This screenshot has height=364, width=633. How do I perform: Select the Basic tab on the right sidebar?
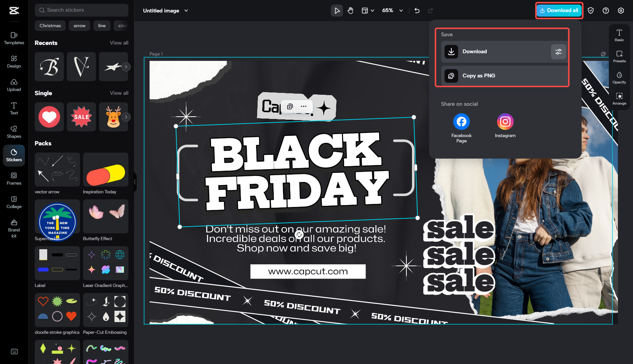tap(619, 35)
